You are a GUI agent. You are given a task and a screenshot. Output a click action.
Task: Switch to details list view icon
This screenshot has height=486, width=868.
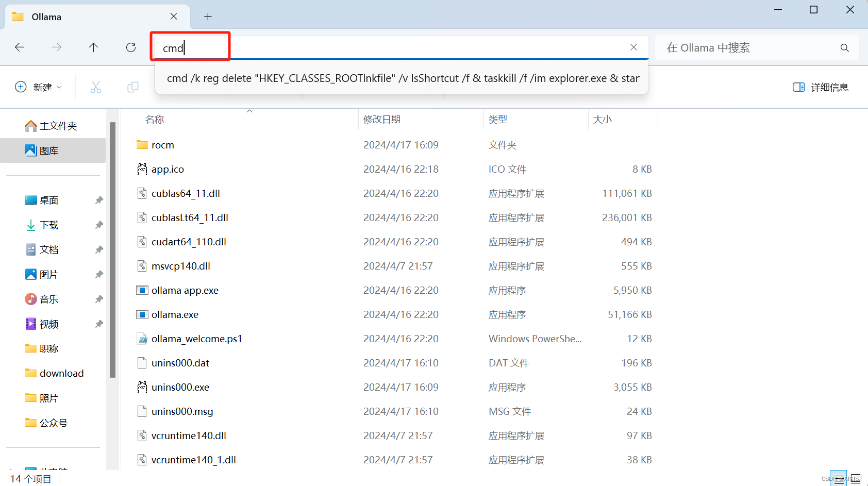point(839,478)
